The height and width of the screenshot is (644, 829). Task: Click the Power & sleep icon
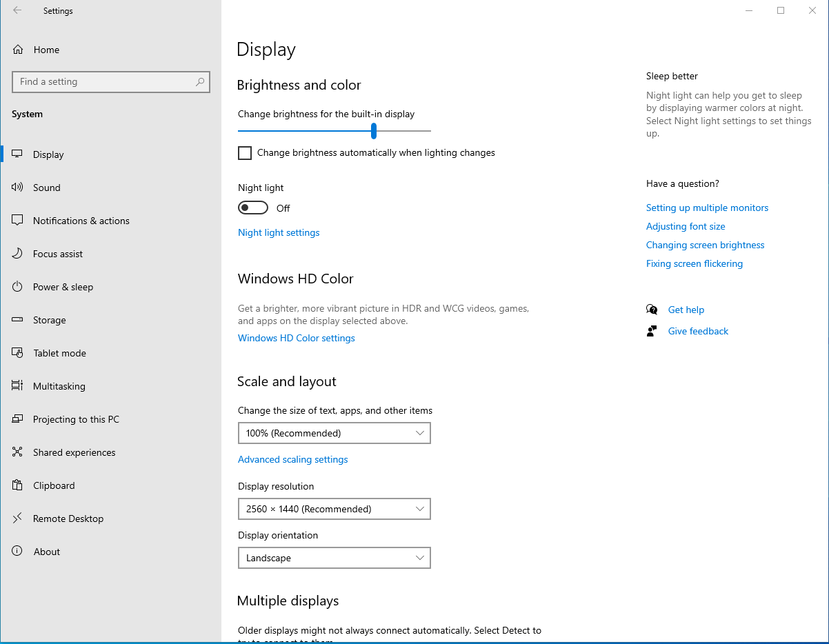(18, 287)
